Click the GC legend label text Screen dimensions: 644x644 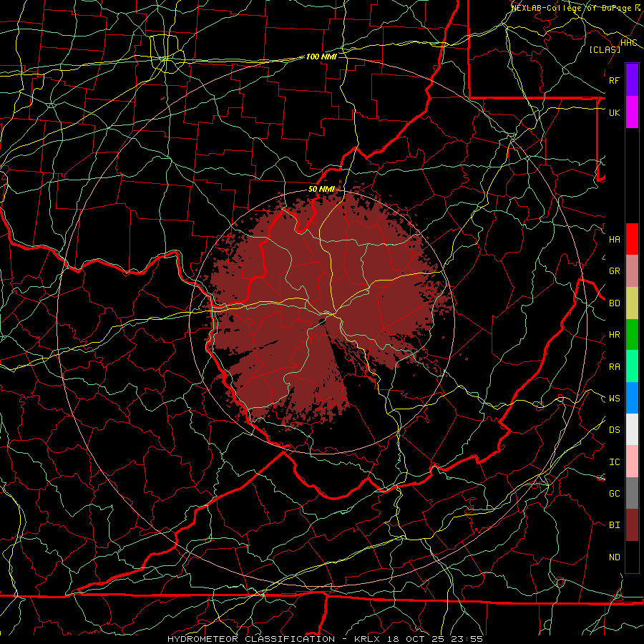pyautogui.click(x=614, y=494)
